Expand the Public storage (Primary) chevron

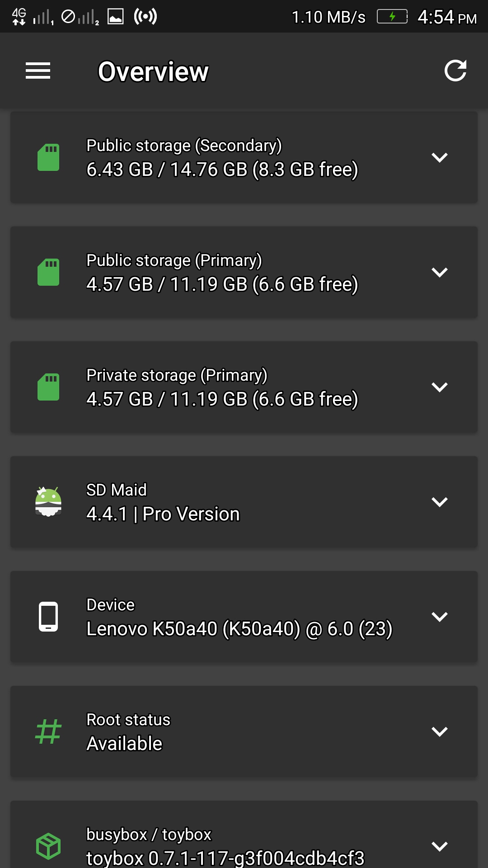(440, 272)
